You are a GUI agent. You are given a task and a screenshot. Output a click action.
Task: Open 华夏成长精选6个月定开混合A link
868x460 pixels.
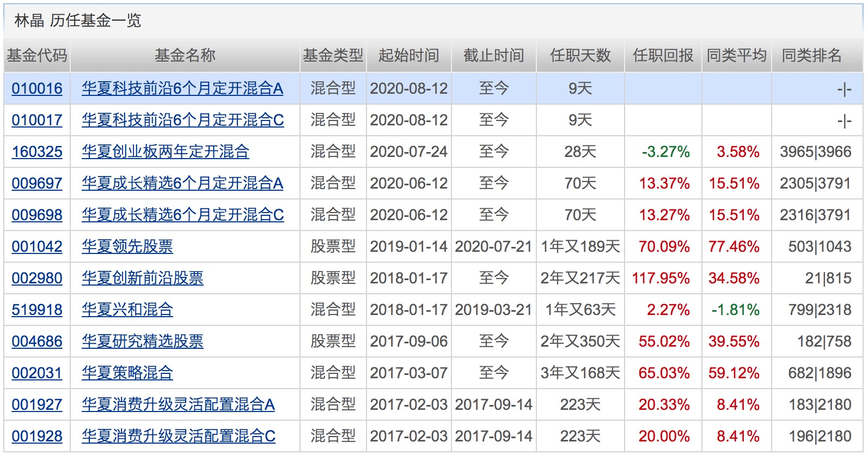click(x=182, y=183)
